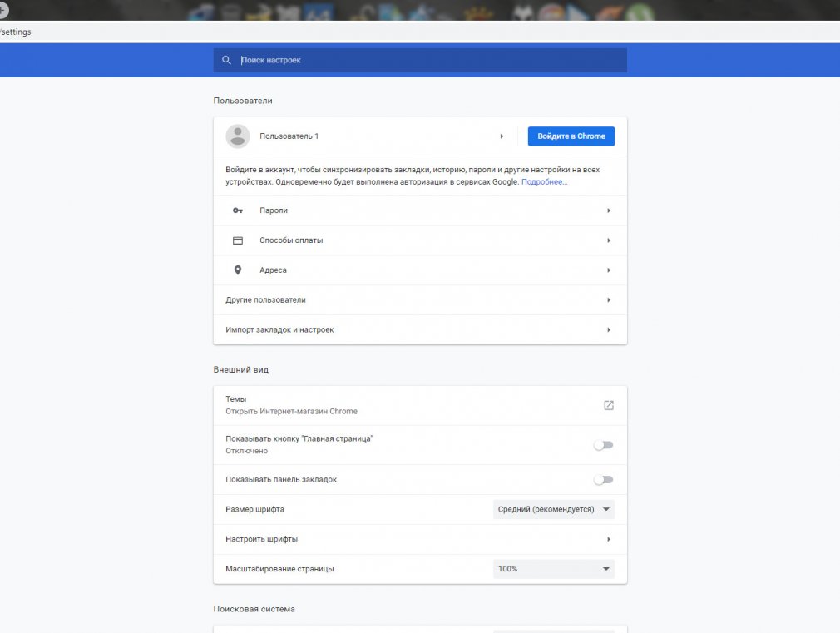The height and width of the screenshot is (633, 840).
Task: Expand Настроить шрифты row arrow
Action: (x=609, y=539)
